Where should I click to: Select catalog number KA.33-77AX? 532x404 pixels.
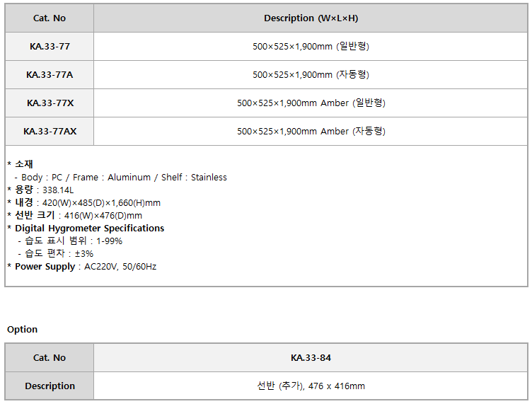50,132
